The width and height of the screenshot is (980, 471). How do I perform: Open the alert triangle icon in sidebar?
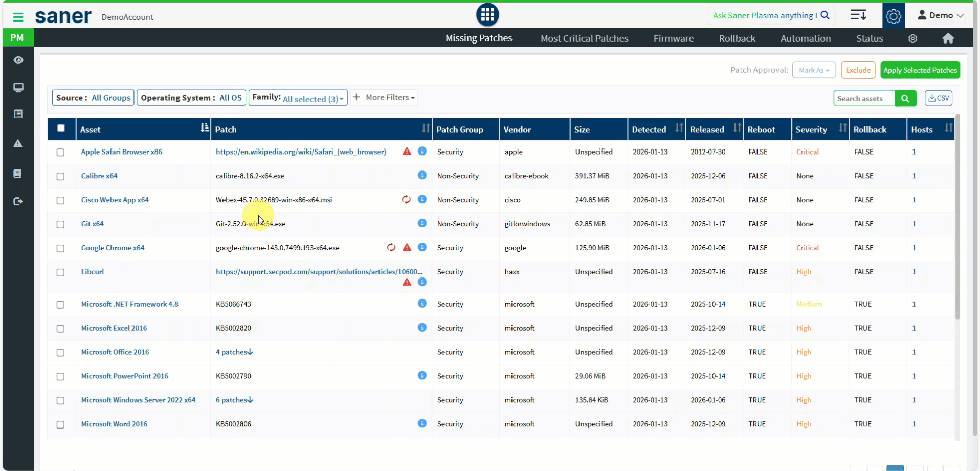pos(18,143)
